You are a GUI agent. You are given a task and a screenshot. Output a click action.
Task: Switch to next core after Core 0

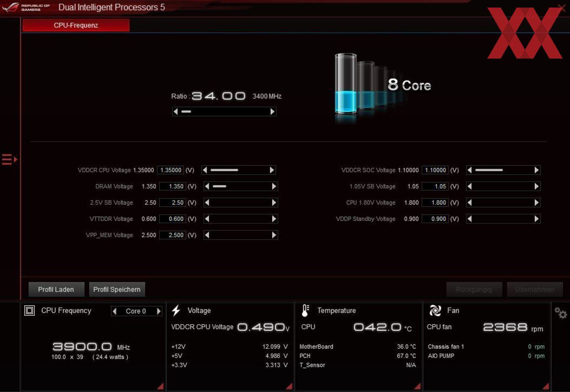click(159, 311)
